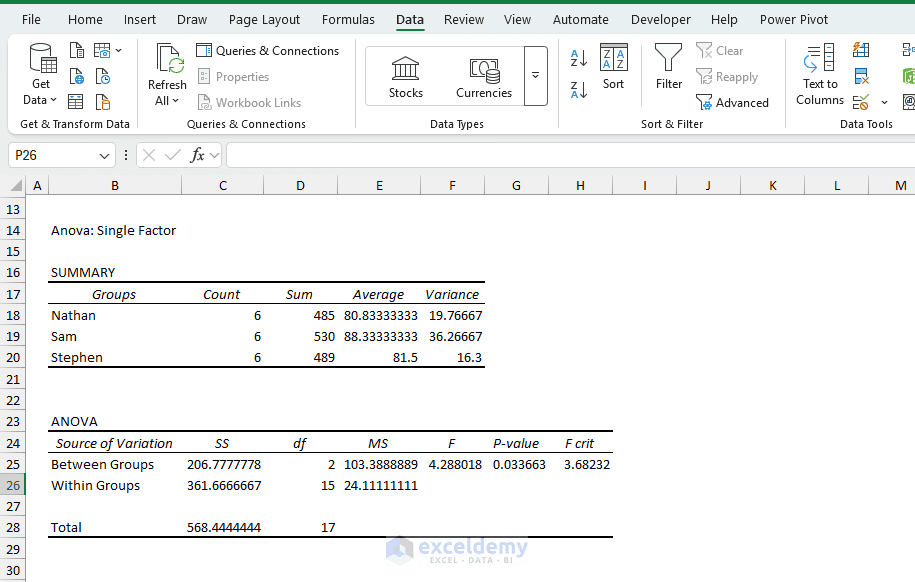The width and height of the screenshot is (915, 582).
Task: Click Data Validation icon
Action: [x=861, y=103]
